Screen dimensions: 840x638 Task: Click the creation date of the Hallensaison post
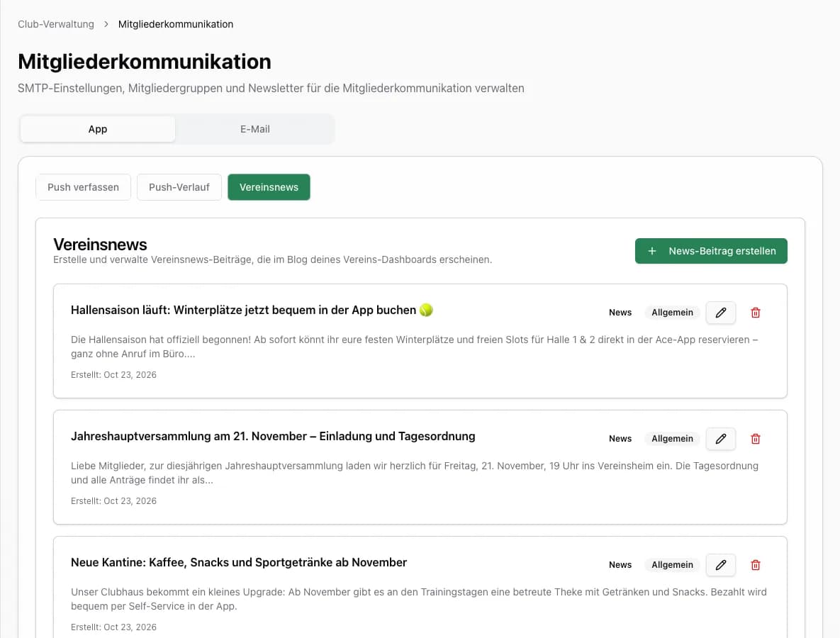click(x=113, y=375)
